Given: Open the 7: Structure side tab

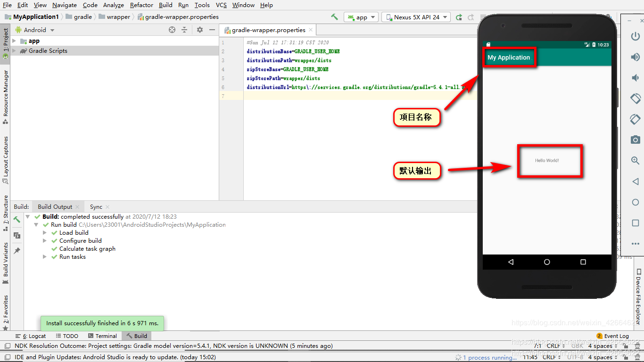Looking at the screenshot, I should (x=5, y=213).
